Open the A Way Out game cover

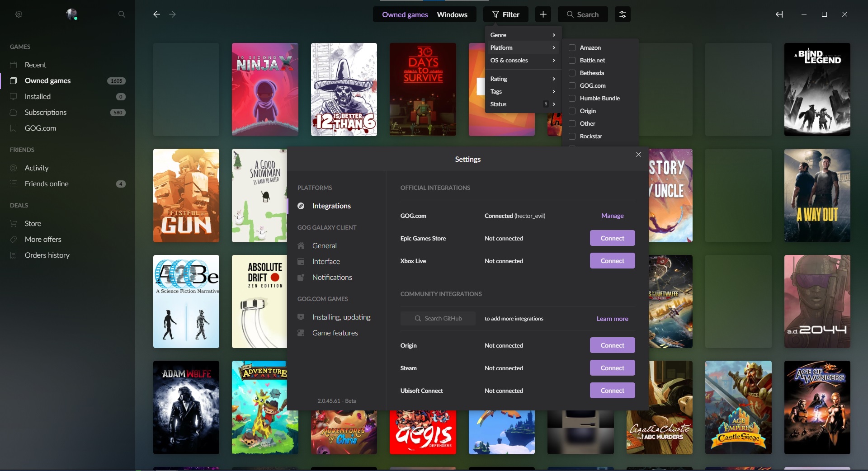pos(817,196)
